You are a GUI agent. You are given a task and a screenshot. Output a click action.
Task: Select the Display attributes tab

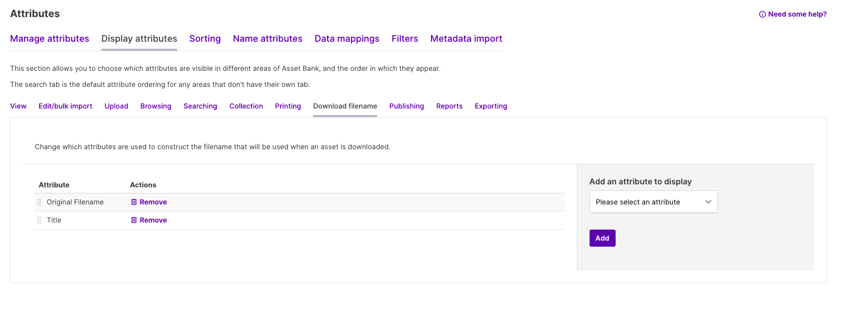(x=139, y=39)
